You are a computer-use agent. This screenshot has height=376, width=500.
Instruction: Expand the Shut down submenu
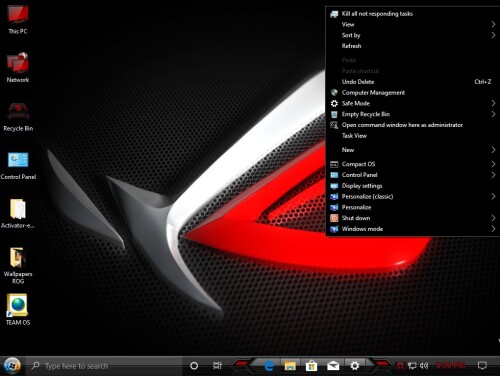412,218
